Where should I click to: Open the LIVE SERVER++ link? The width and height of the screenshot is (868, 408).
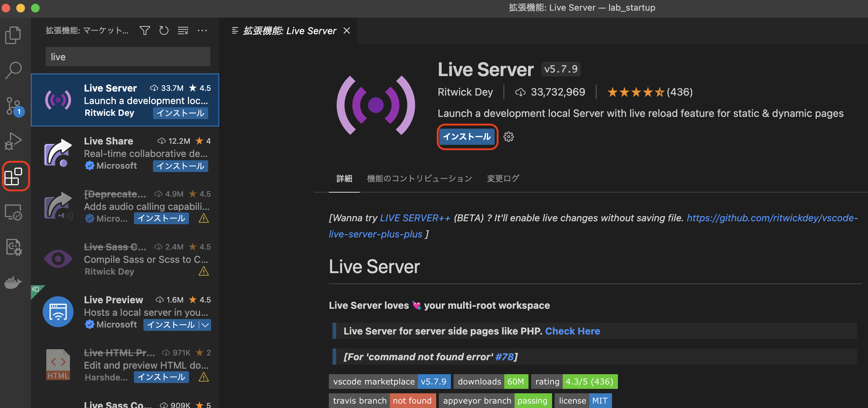[415, 218]
